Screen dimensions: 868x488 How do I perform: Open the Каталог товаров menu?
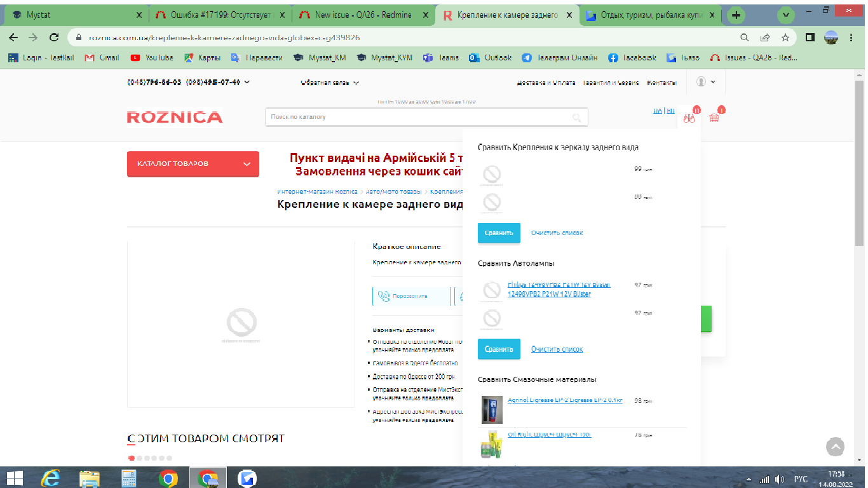pos(193,164)
